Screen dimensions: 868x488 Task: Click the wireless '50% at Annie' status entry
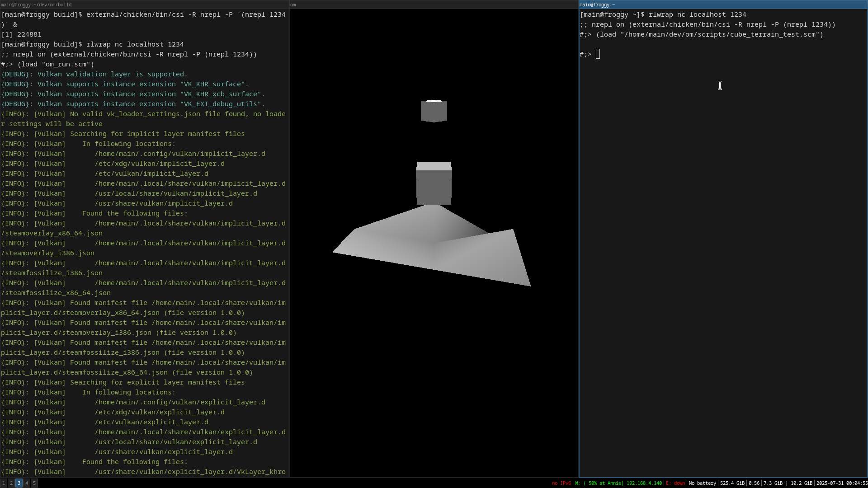[x=618, y=483]
